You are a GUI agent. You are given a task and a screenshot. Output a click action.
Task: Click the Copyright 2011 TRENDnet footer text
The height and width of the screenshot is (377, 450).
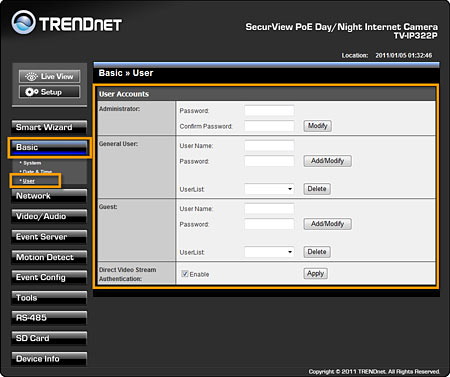(x=374, y=371)
